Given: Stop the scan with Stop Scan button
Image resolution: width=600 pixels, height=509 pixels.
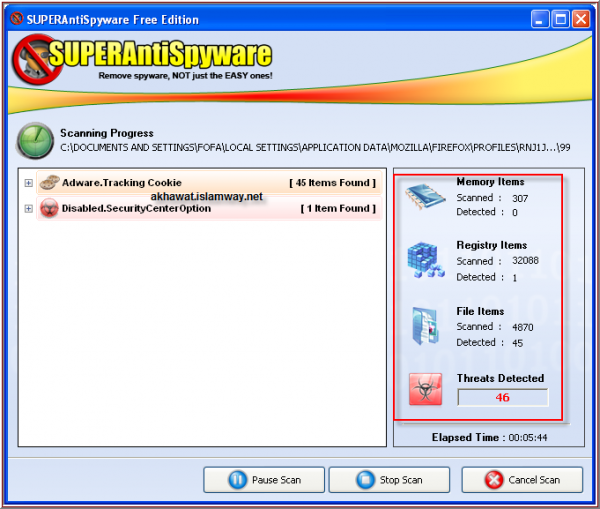Looking at the screenshot, I should click(x=389, y=480).
